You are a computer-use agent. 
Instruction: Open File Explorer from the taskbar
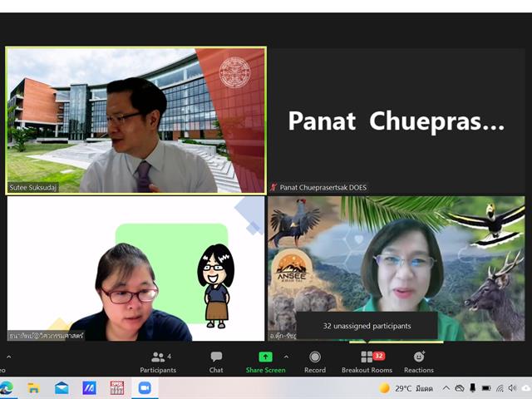[33, 388]
